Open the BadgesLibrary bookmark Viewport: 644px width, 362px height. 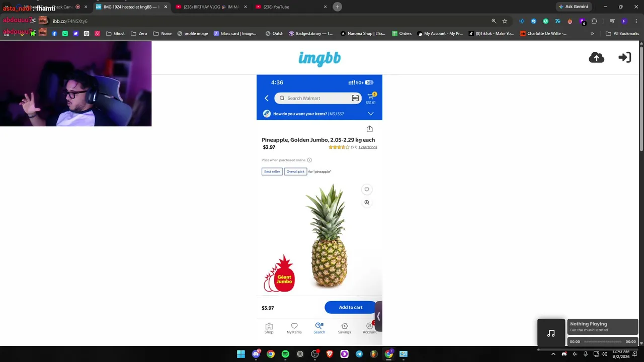(310, 34)
